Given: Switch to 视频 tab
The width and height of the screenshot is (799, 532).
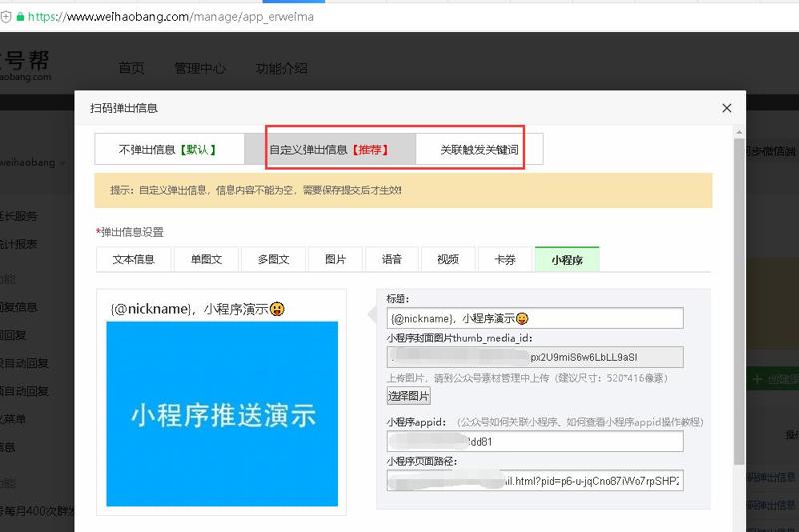Looking at the screenshot, I should [448, 260].
